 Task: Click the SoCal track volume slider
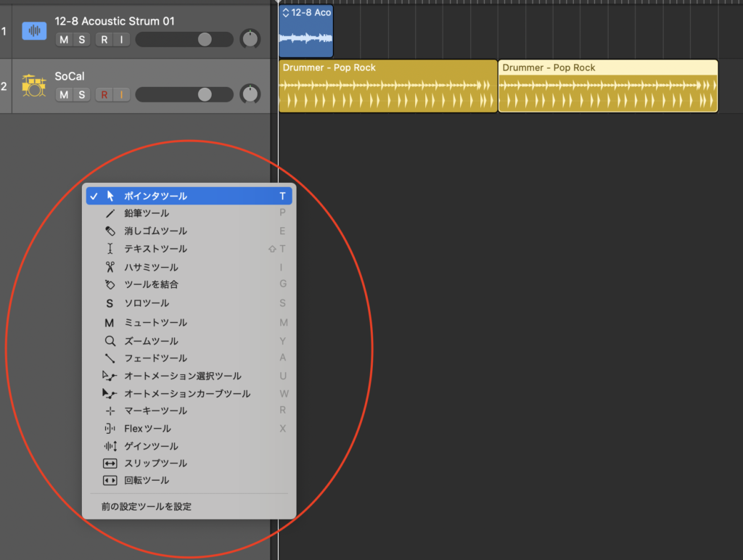click(x=184, y=94)
